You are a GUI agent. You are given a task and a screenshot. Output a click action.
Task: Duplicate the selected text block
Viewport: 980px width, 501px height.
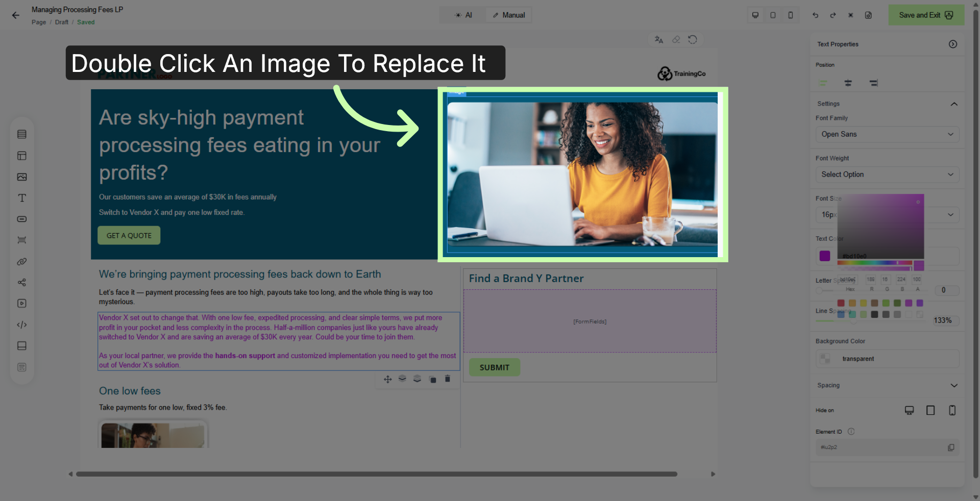(x=433, y=379)
